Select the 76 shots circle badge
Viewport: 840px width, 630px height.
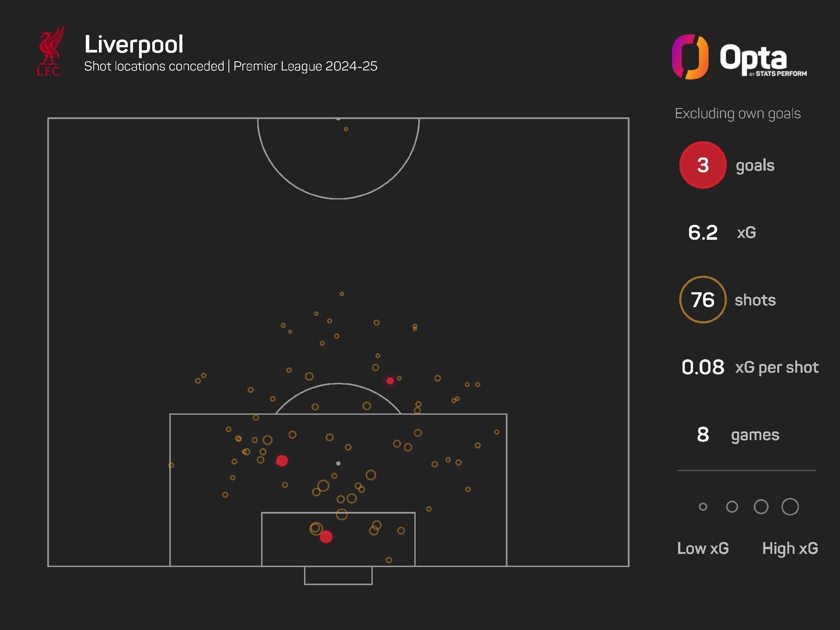(x=703, y=300)
